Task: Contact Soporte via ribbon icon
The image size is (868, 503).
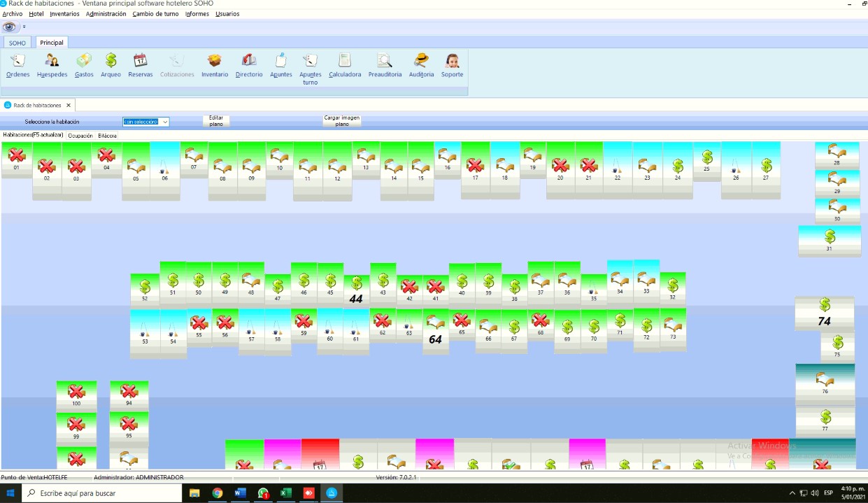Action: pos(452,65)
